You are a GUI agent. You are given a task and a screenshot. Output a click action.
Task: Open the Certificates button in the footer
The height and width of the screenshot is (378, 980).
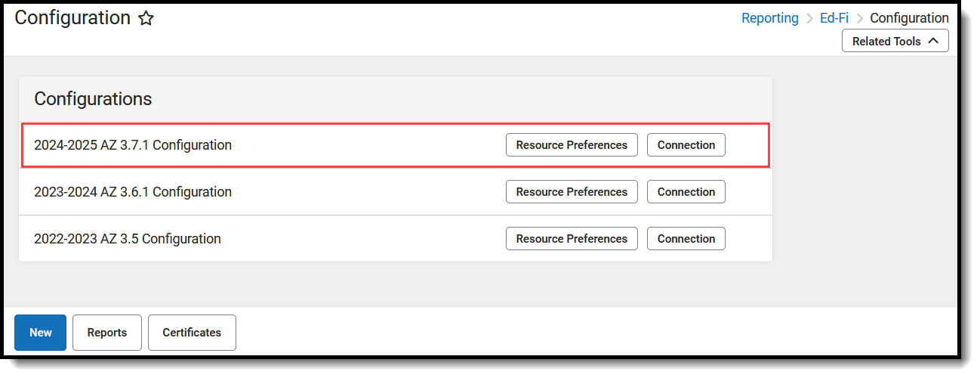[192, 333]
